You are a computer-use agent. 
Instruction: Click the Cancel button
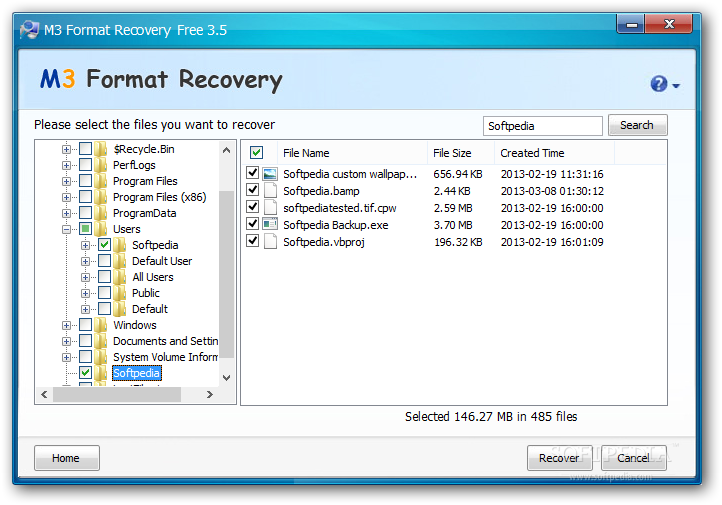pyautogui.click(x=634, y=458)
